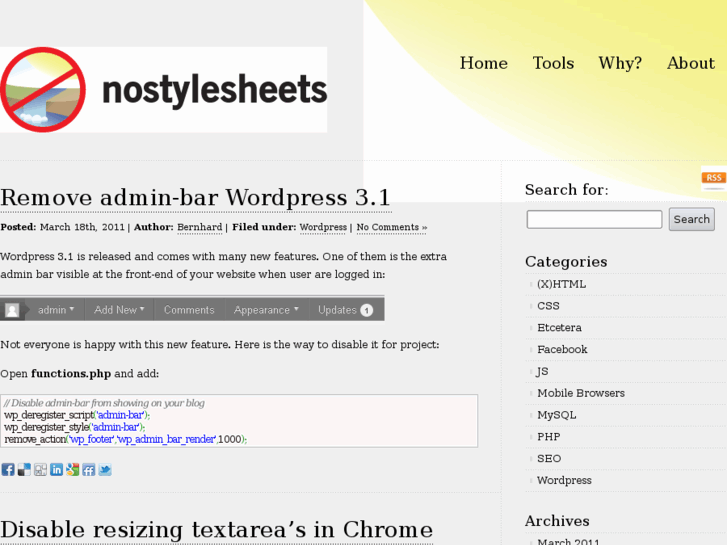
Task: Share via the Digg icon
Action: (x=40, y=469)
